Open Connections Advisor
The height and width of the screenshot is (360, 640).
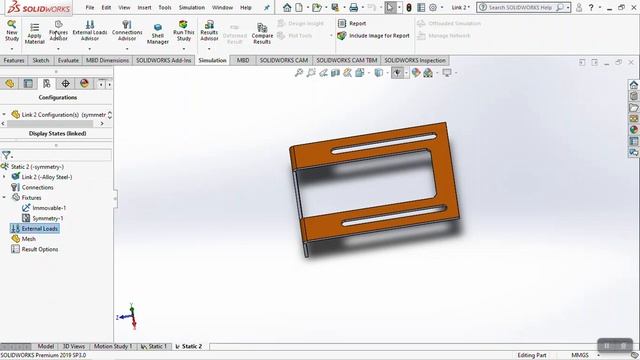(x=127, y=31)
